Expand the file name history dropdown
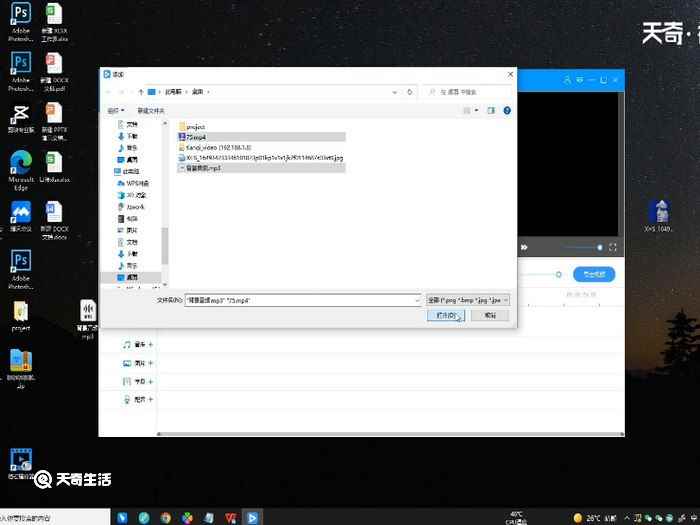This screenshot has height=525, width=700. [x=416, y=299]
